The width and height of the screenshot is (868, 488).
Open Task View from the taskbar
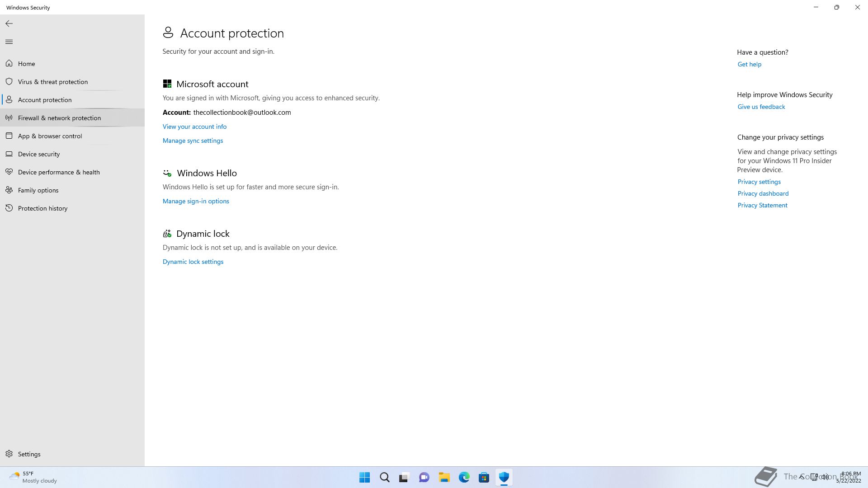point(404,477)
